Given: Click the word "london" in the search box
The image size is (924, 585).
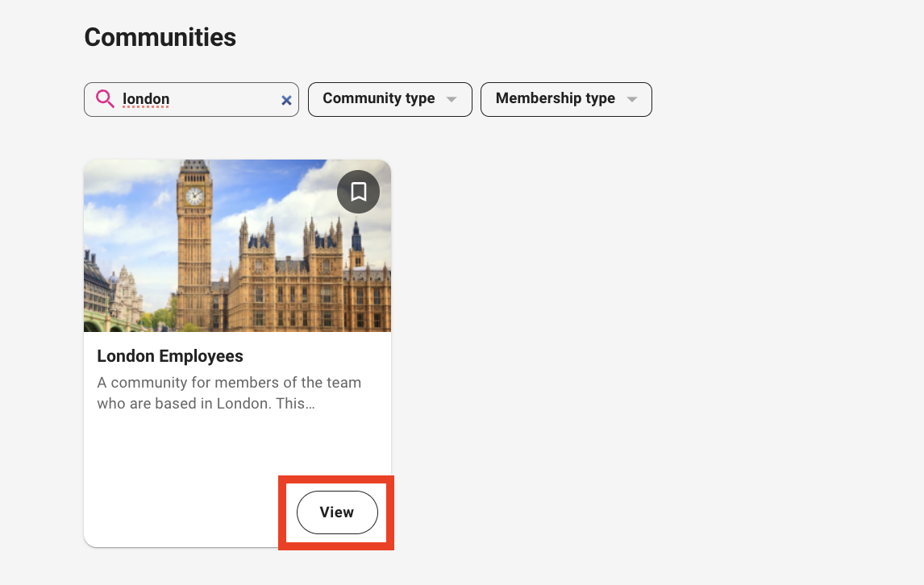Looking at the screenshot, I should coord(146,99).
